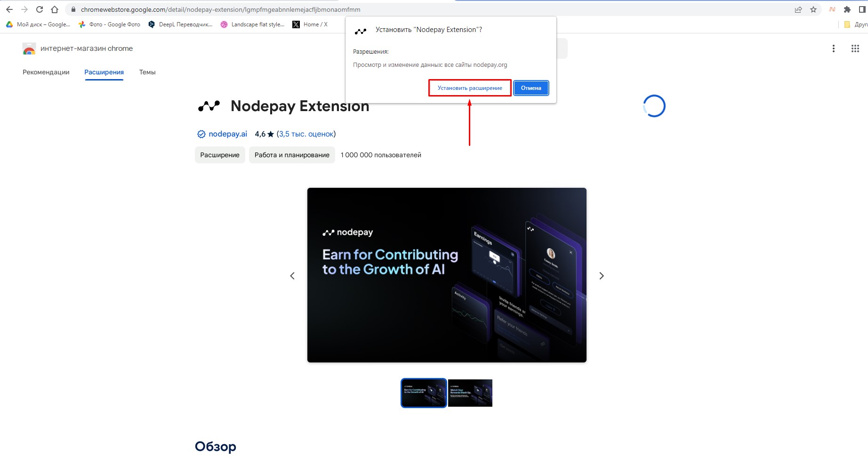
Task: Open the browser home page icon
Action: point(55,9)
